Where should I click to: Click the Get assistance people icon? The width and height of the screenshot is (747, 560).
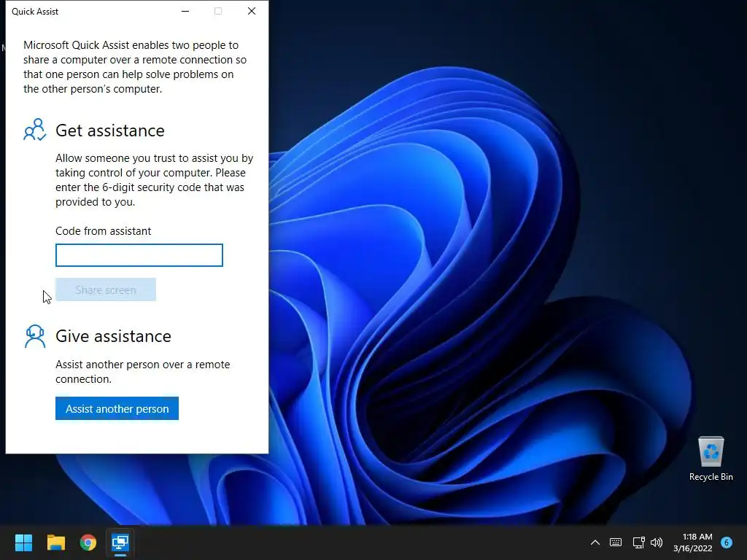coord(35,130)
